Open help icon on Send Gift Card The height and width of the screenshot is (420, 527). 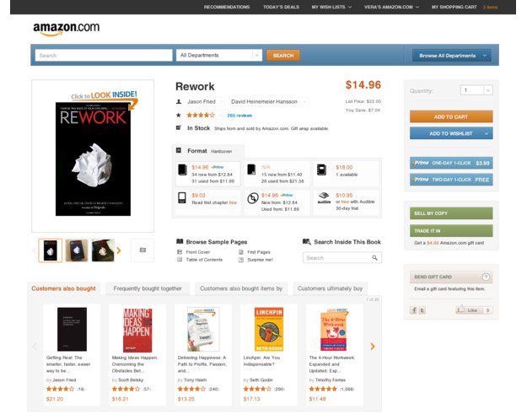[x=486, y=277]
